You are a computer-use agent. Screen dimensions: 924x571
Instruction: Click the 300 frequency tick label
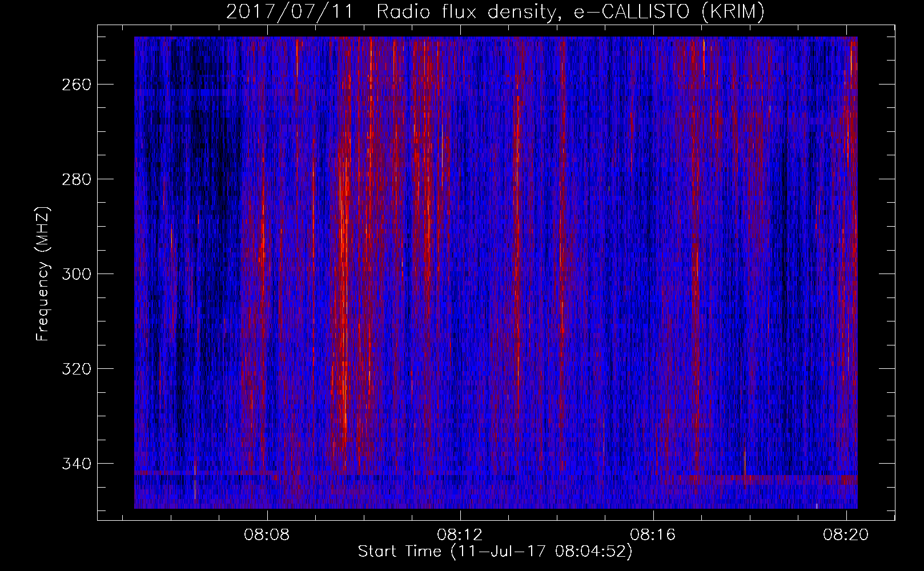[x=75, y=274]
